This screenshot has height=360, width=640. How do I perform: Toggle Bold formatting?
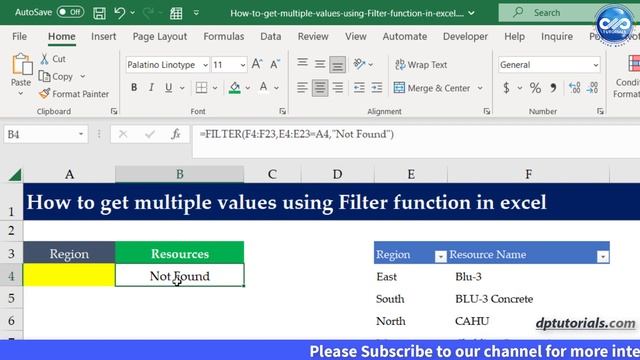coord(134,87)
